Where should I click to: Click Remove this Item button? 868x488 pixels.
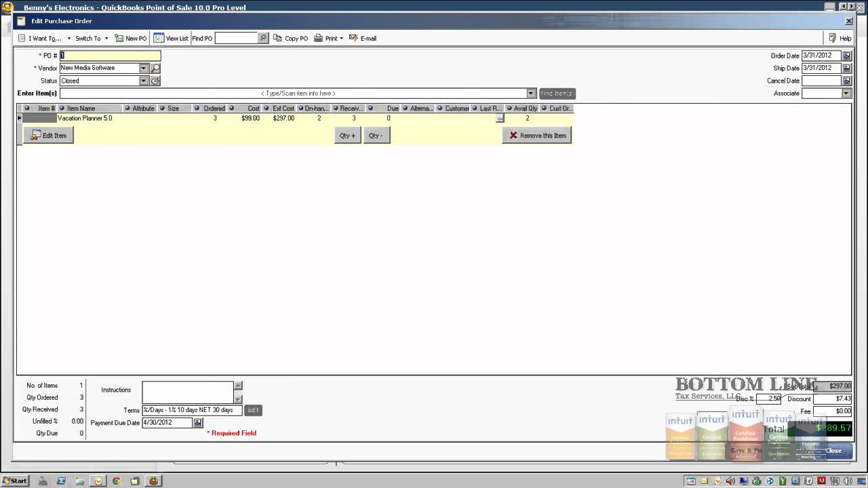537,135
